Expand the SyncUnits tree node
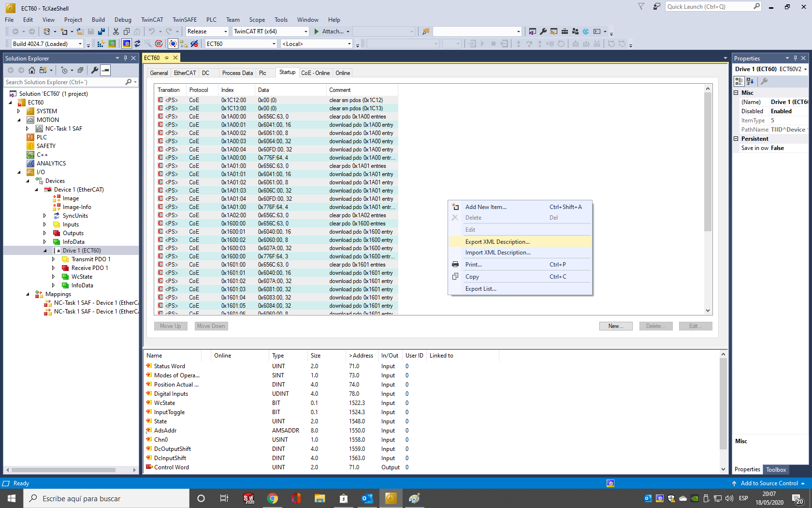This screenshot has height=508, width=812. pyautogui.click(x=45, y=216)
